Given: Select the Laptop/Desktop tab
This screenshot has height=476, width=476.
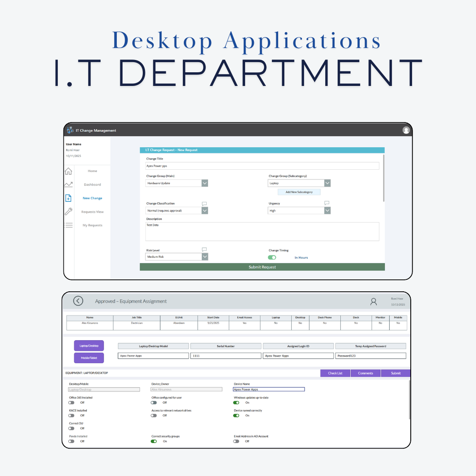Looking at the screenshot, I should (x=89, y=346).
